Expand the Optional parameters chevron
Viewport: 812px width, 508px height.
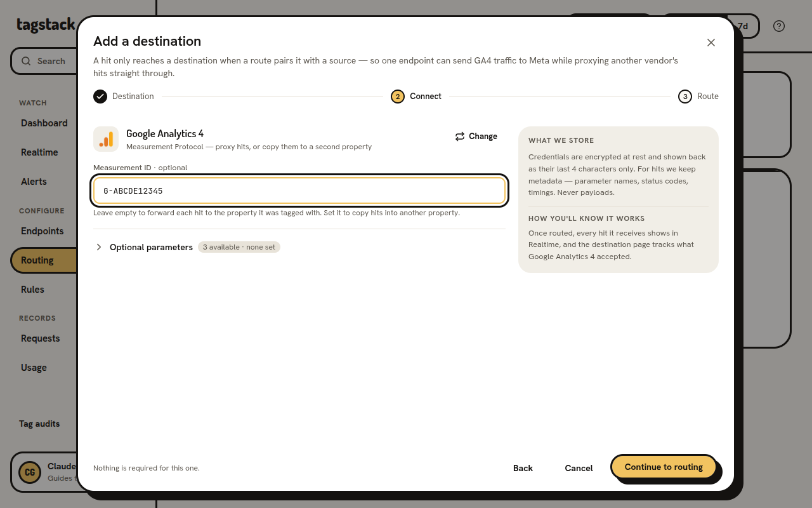click(x=99, y=247)
